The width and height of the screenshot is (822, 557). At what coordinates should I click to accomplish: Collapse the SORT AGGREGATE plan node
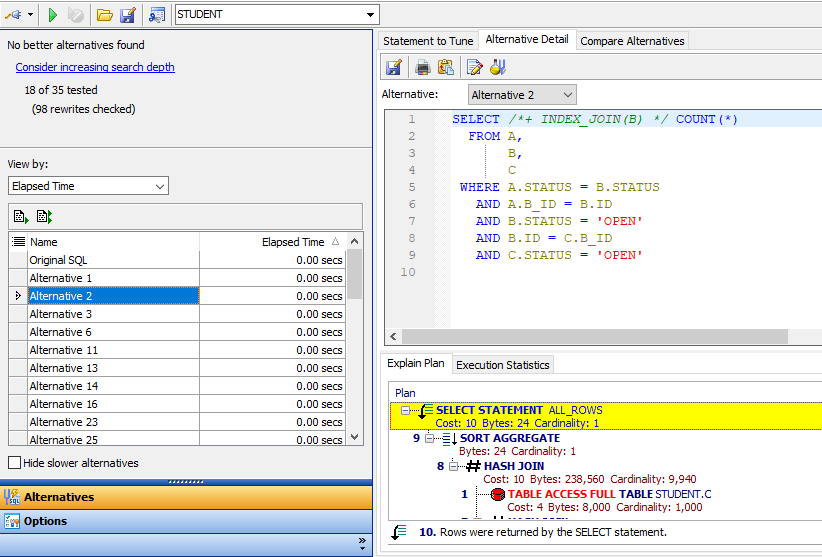coord(429,438)
